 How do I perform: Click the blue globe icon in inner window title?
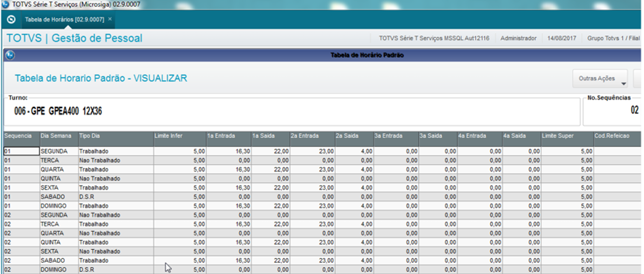10,56
